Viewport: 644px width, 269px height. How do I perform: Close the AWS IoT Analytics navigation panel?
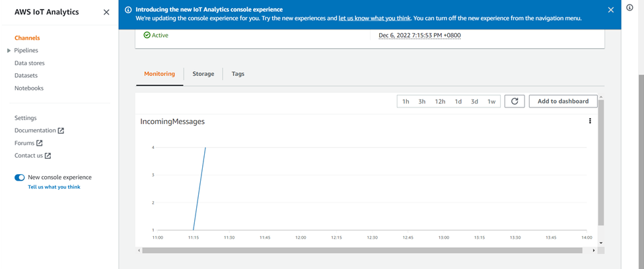[106, 13]
